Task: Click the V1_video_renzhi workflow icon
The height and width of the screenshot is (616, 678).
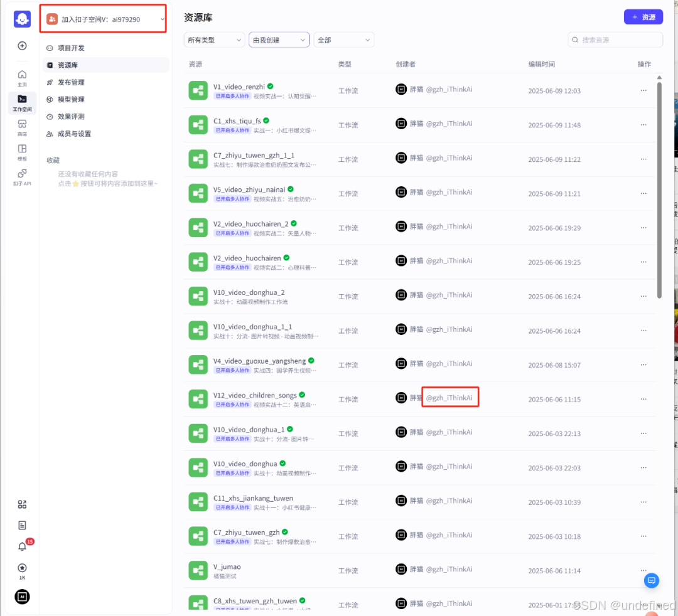Action: pyautogui.click(x=198, y=90)
